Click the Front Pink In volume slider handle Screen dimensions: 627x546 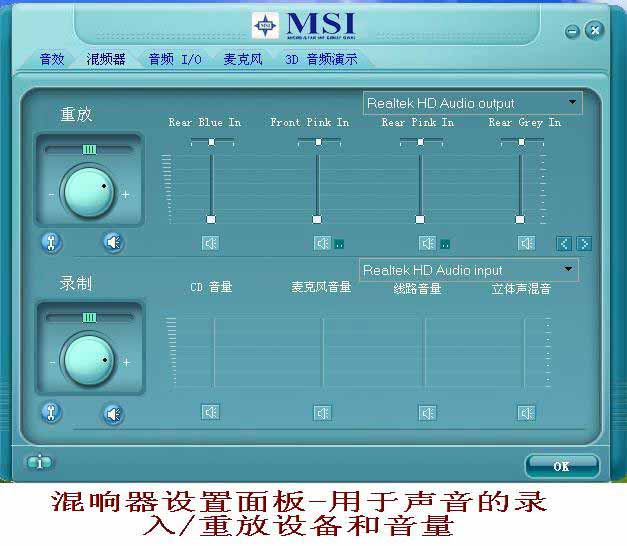coord(317,219)
